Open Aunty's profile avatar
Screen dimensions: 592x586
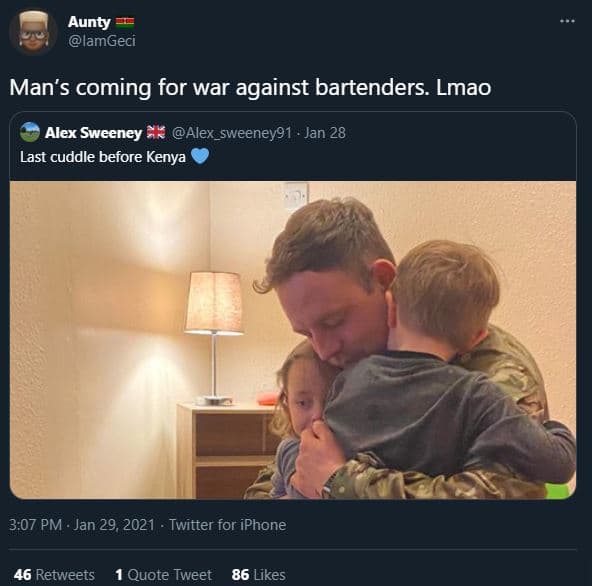[x=33, y=32]
